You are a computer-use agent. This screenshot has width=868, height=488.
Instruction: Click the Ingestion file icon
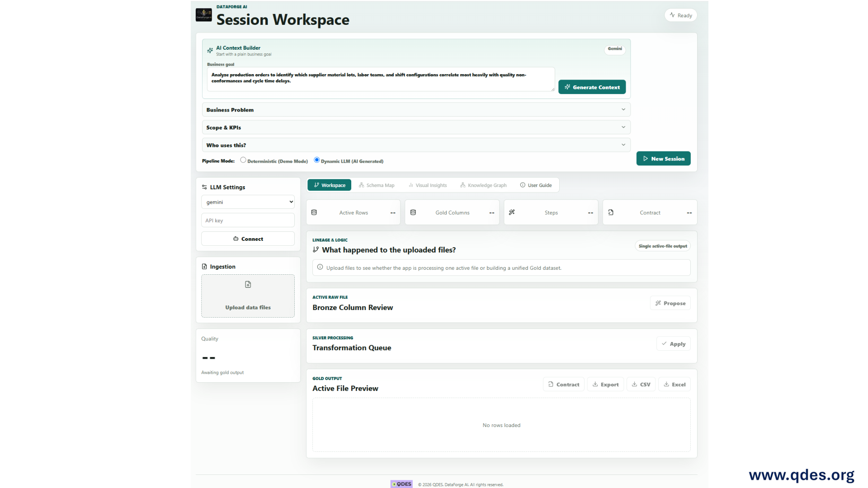pyautogui.click(x=204, y=267)
